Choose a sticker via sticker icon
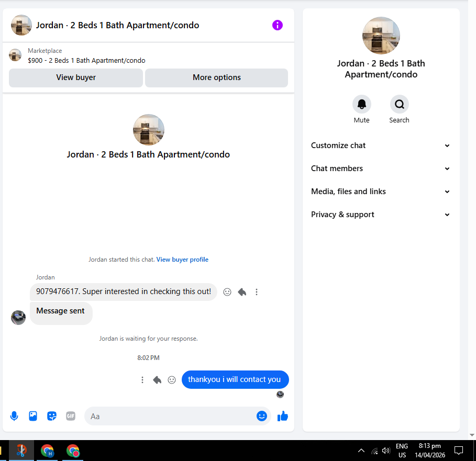The width and height of the screenshot is (476, 461). (52, 416)
